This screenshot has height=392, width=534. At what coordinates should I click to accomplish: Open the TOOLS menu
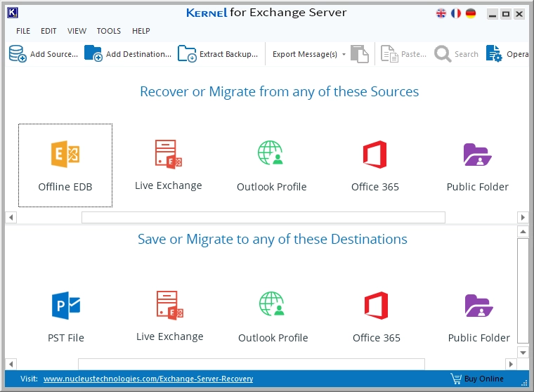pos(109,31)
